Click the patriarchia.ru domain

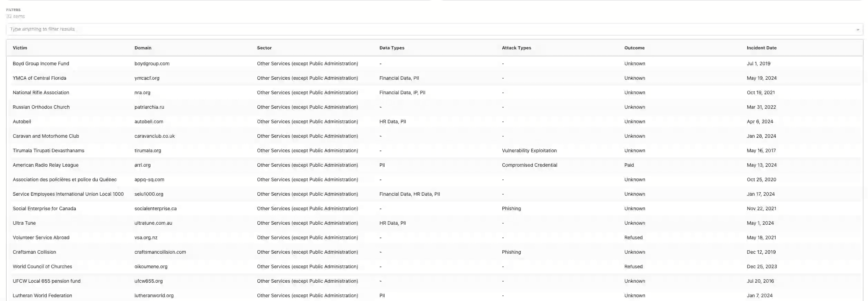pos(149,107)
